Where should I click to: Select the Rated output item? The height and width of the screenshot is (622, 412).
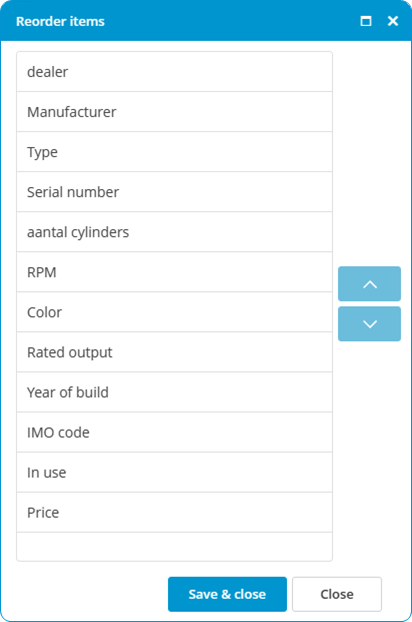[174, 352]
